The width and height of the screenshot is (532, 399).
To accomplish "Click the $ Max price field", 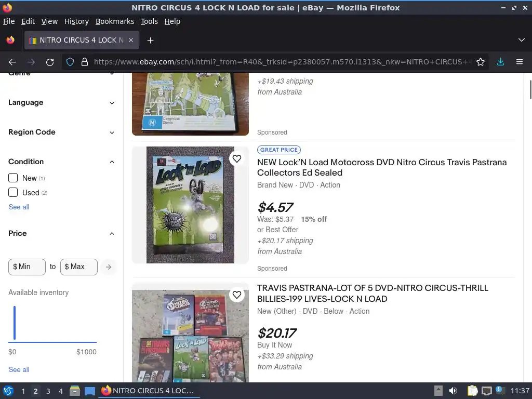I will [79, 267].
